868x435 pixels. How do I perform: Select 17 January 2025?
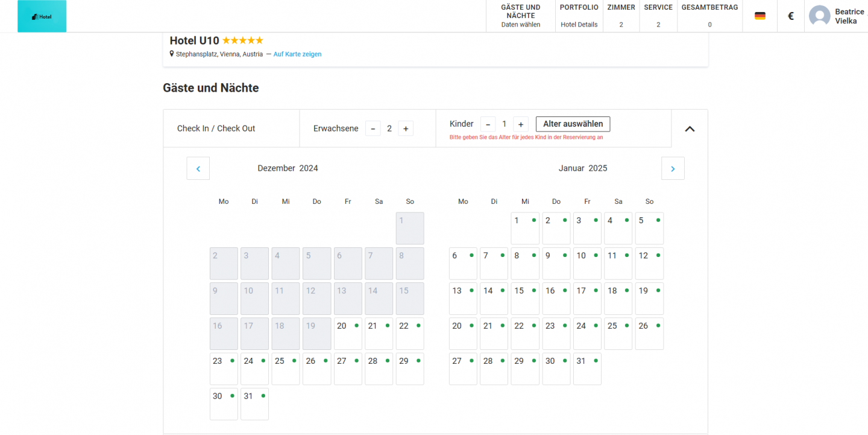pos(587,299)
